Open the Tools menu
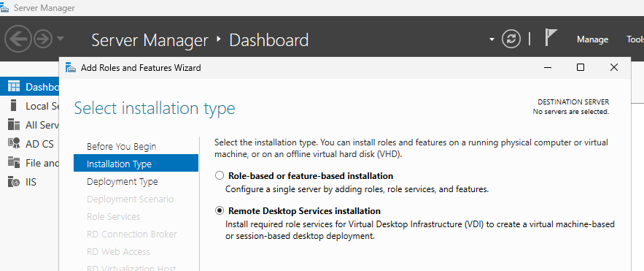Screen dimensions: 644x271 coord(635,39)
